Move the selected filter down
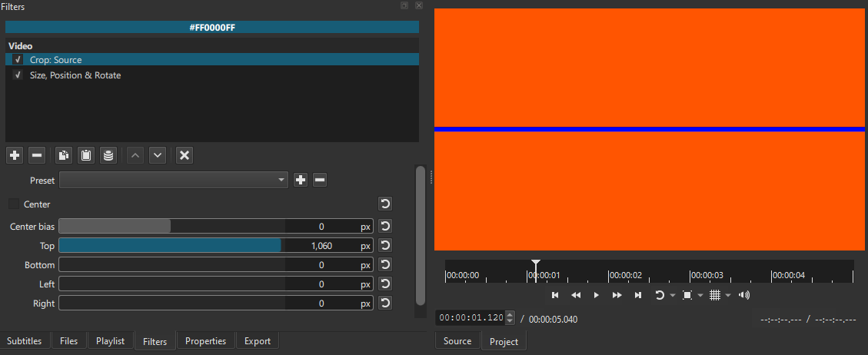The width and height of the screenshot is (868, 355). pos(158,155)
